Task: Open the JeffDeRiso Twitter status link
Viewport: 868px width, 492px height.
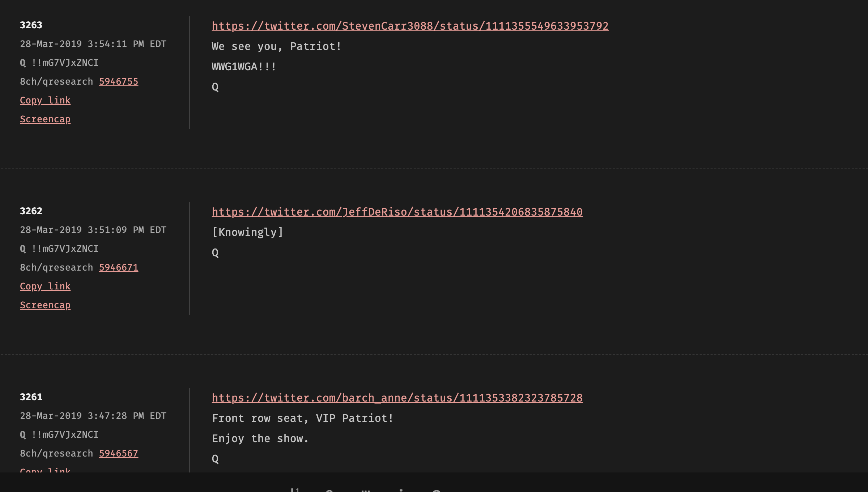Action: point(397,212)
